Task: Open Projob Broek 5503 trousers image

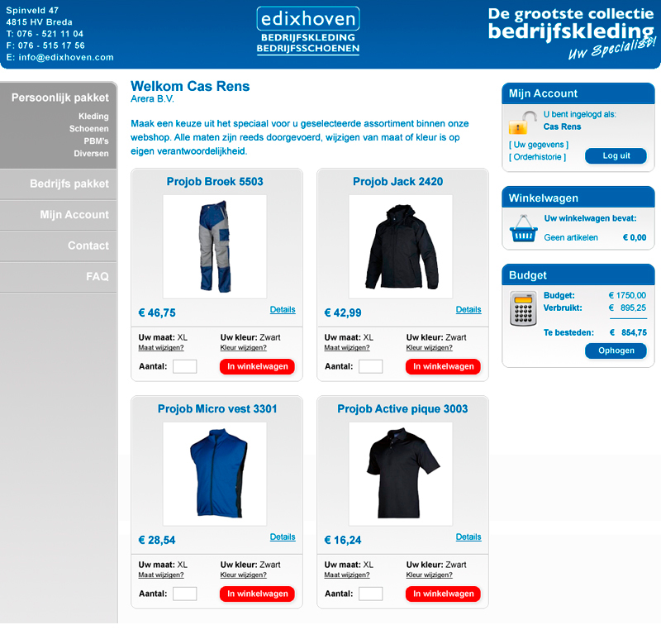Action: [215, 246]
